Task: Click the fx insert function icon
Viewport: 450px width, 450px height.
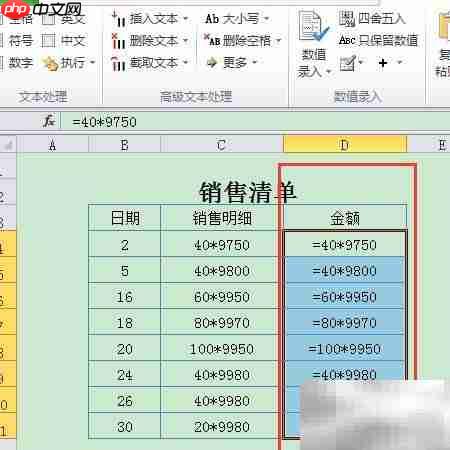Action: click(49, 121)
